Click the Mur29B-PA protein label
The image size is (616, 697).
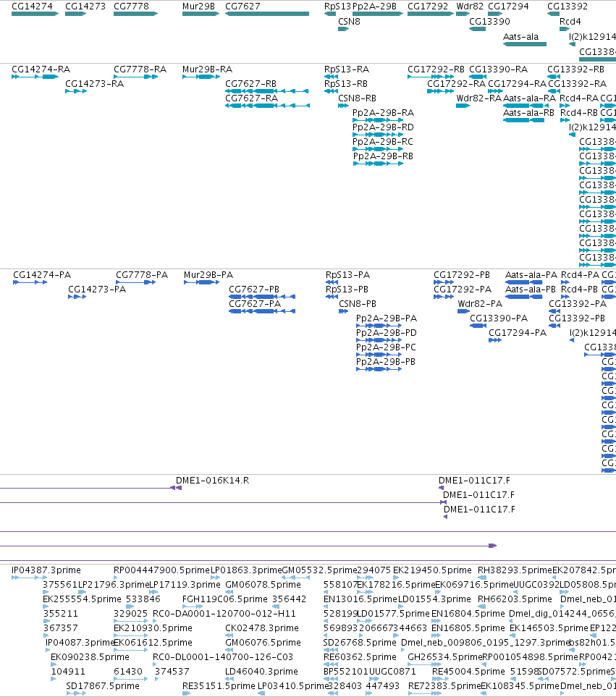208,275
